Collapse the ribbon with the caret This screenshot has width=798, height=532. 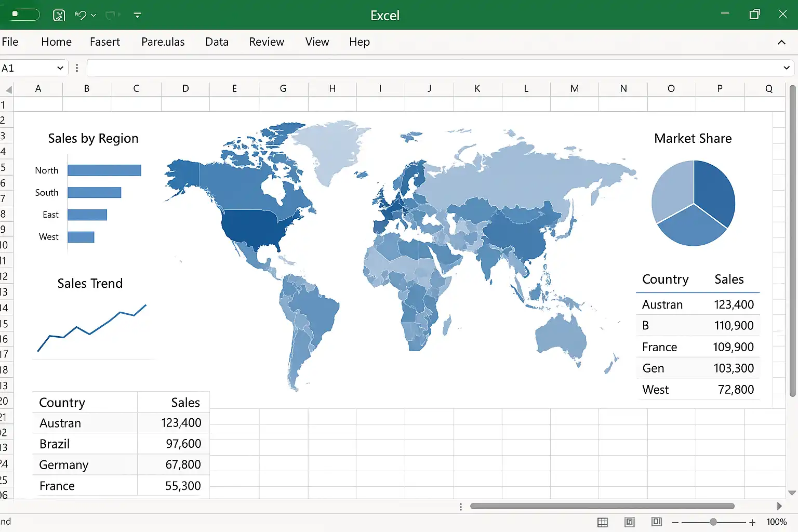click(x=781, y=43)
